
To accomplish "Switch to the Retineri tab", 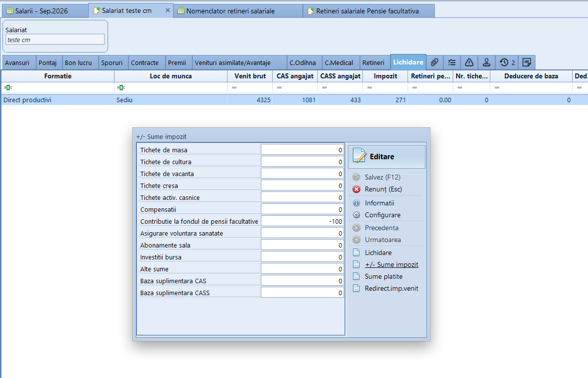I will 373,63.
